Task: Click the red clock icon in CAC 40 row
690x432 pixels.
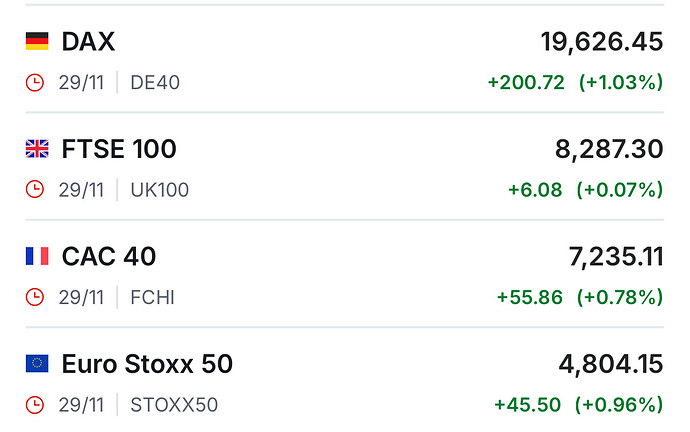Action: click(35, 297)
